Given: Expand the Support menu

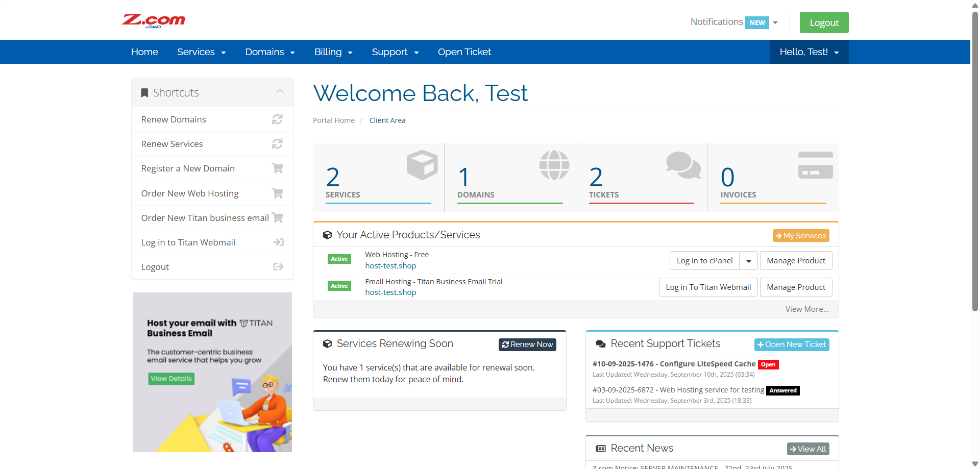Looking at the screenshot, I should (395, 52).
